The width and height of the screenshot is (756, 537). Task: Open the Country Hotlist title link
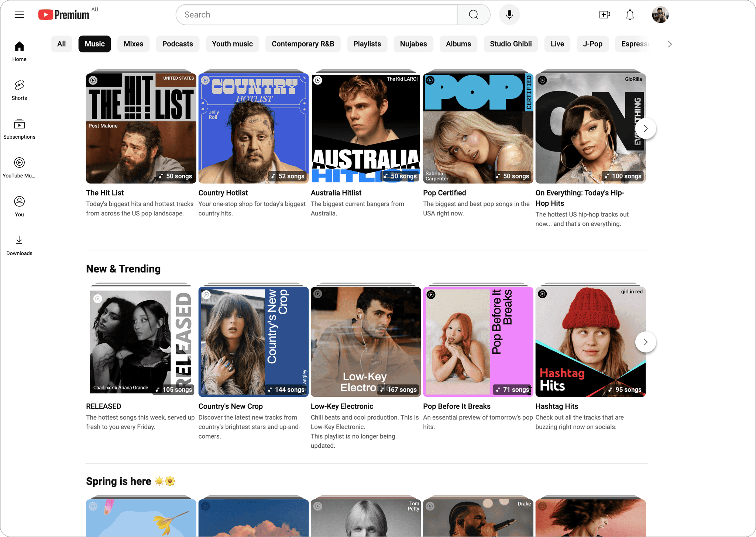223,193
